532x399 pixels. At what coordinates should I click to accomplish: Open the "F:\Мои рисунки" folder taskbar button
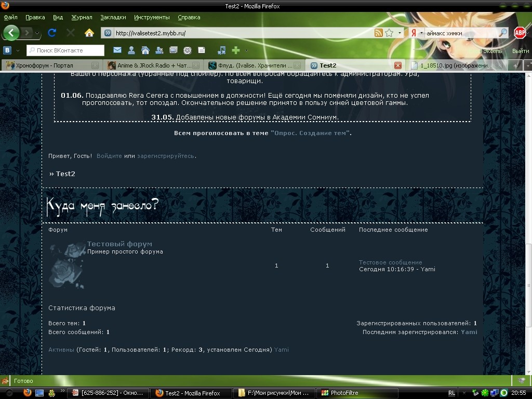[x=274, y=393]
